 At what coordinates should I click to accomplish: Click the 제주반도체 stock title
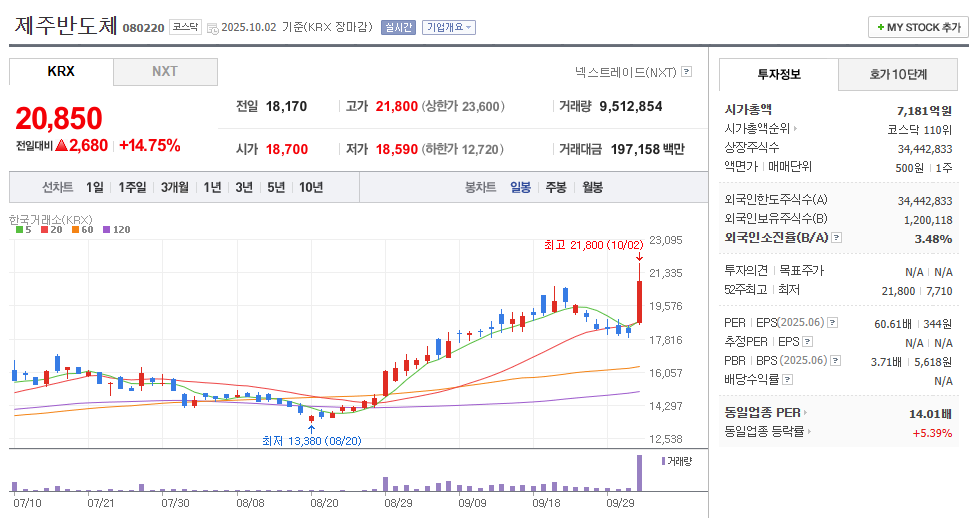coord(66,26)
